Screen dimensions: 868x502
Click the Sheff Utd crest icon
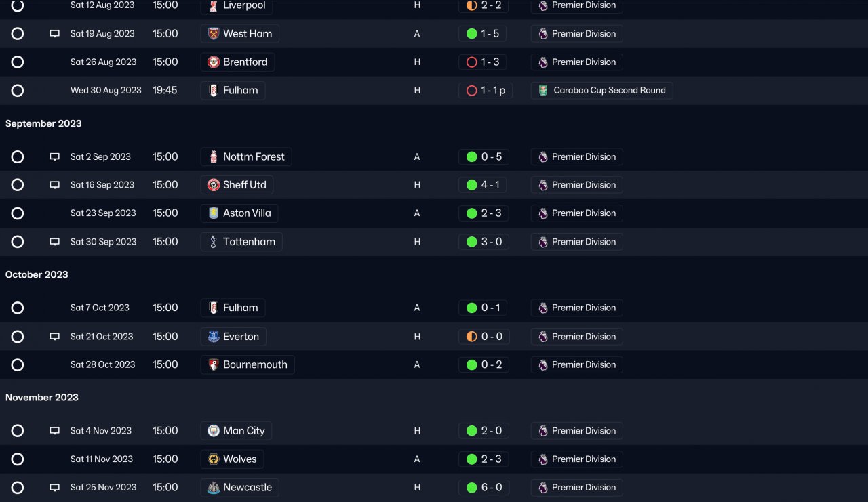click(x=214, y=185)
